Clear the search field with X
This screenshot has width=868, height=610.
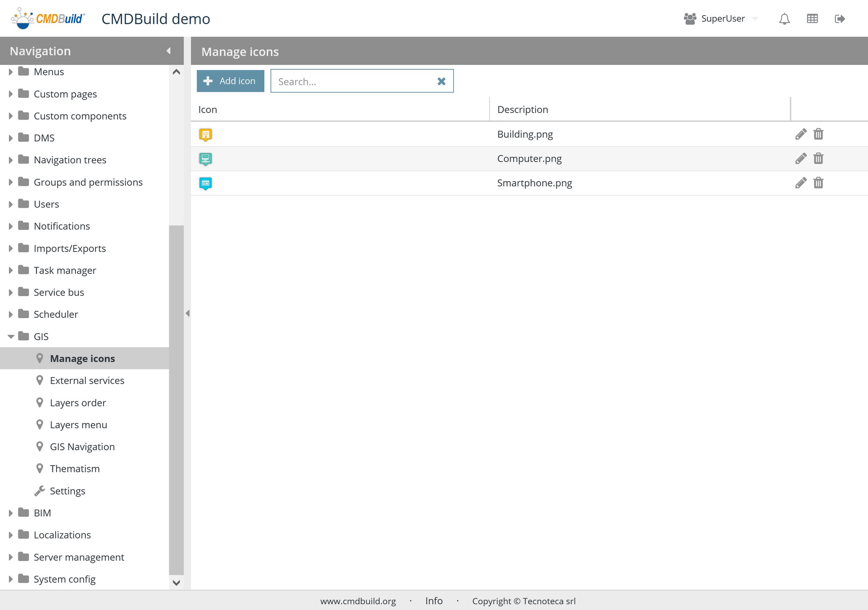pyautogui.click(x=441, y=81)
